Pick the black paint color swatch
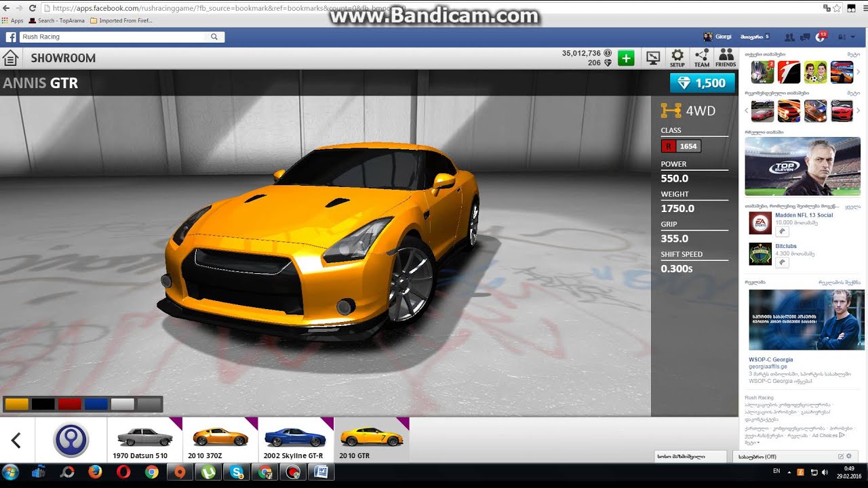The image size is (868, 488). (x=43, y=405)
